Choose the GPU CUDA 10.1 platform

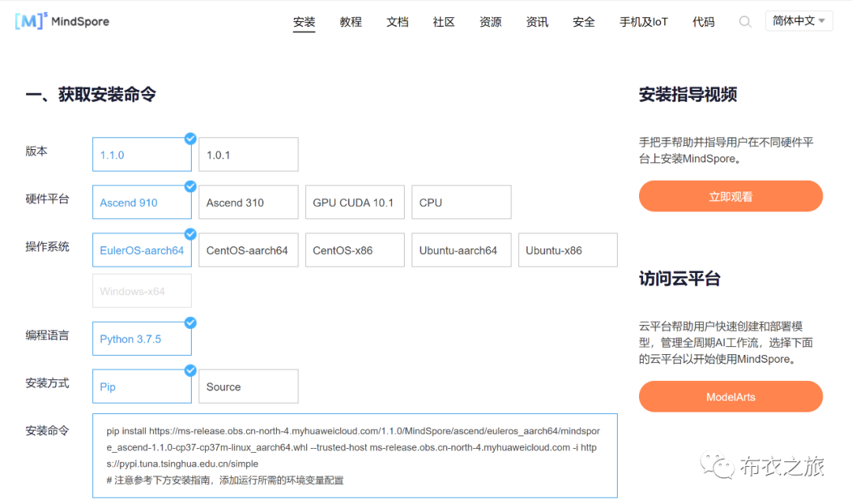tap(355, 203)
